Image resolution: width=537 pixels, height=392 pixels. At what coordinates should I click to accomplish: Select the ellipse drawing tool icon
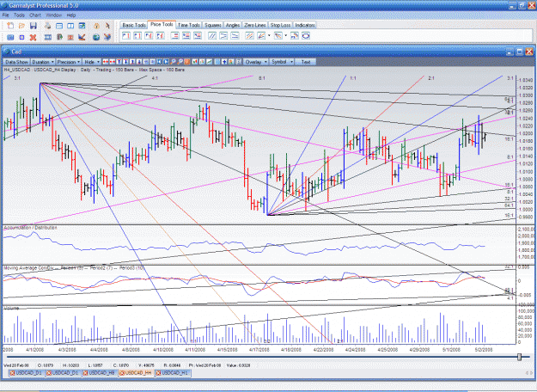tap(306, 35)
